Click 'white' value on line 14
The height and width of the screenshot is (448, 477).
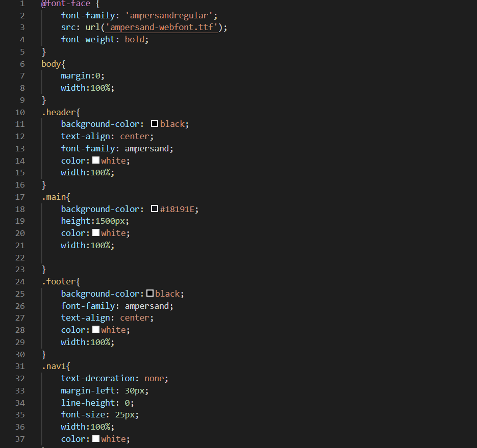point(113,161)
